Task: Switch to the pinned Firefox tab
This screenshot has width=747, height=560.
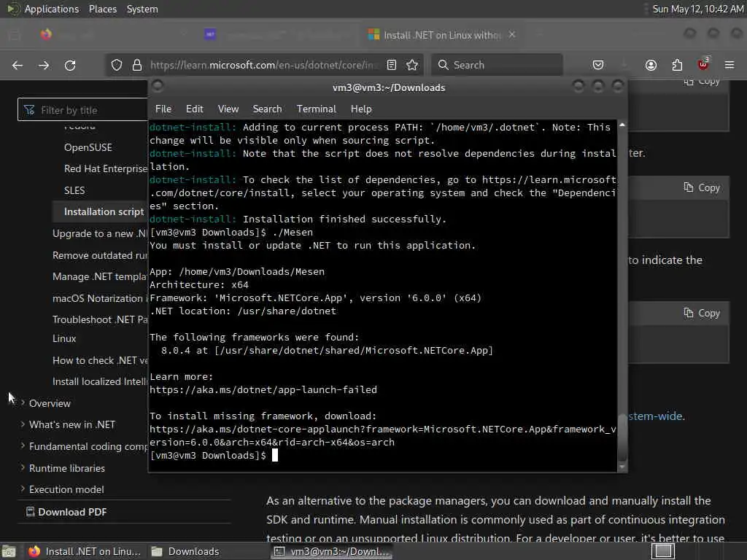Action: pos(46,35)
